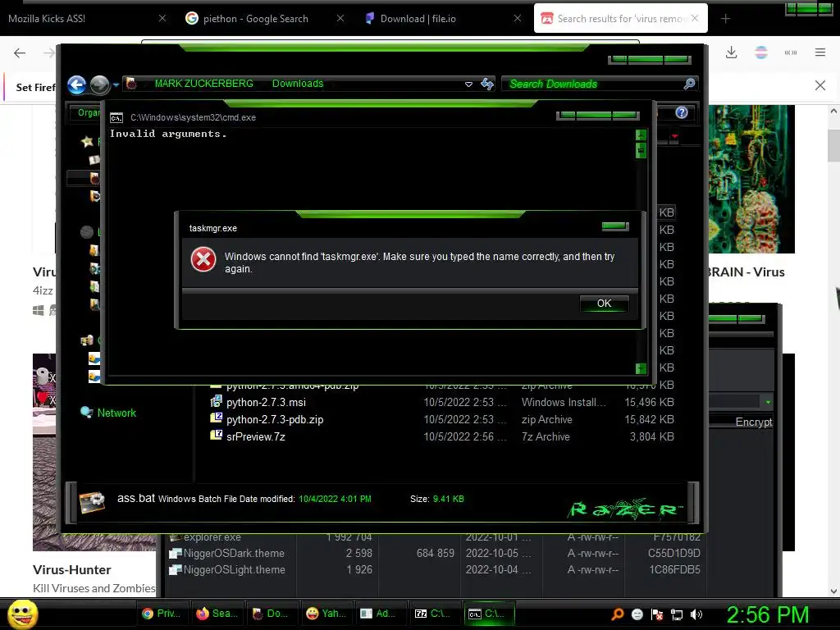Click the Explorer forward arrow button
Image resolution: width=840 pixels, height=630 pixels.
(x=99, y=84)
